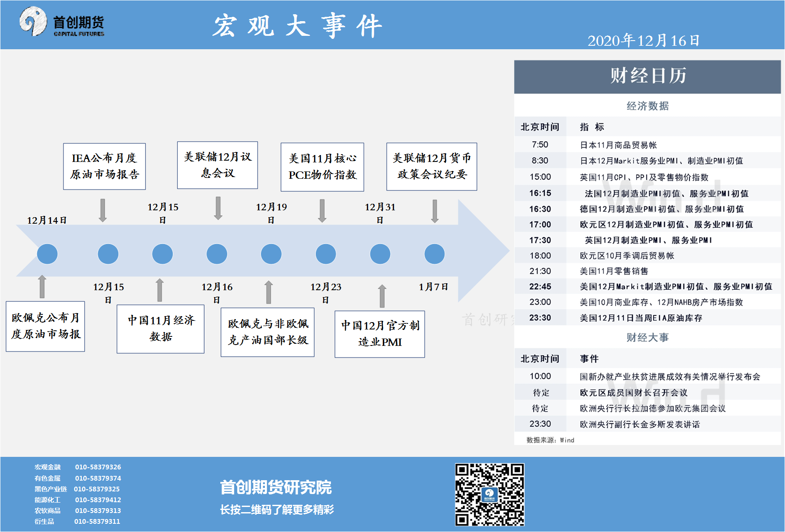The height and width of the screenshot is (532, 785).
Task: Select the 12月16日 timeline circle
Action: (x=217, y=254)
